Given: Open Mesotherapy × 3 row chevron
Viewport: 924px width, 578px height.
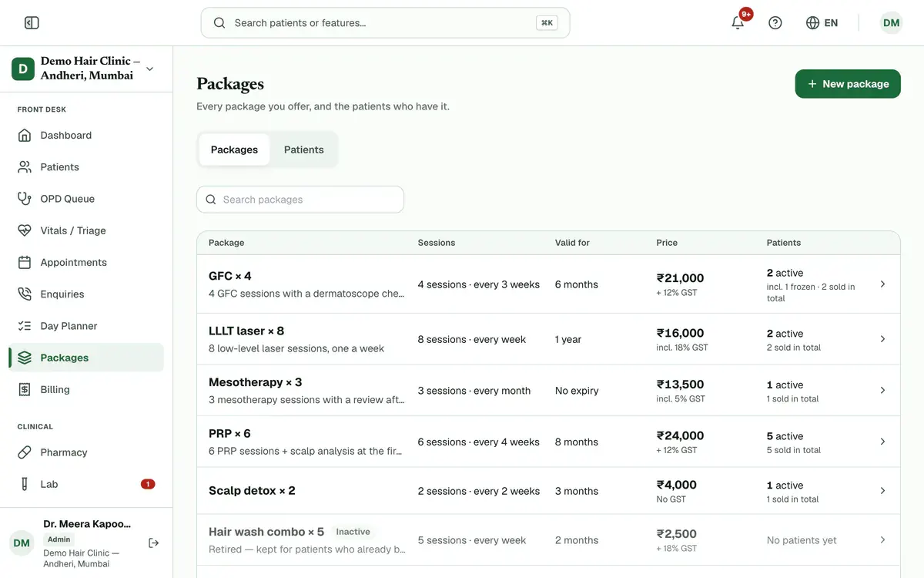Looking at the screenshot, I should (882, 391).
